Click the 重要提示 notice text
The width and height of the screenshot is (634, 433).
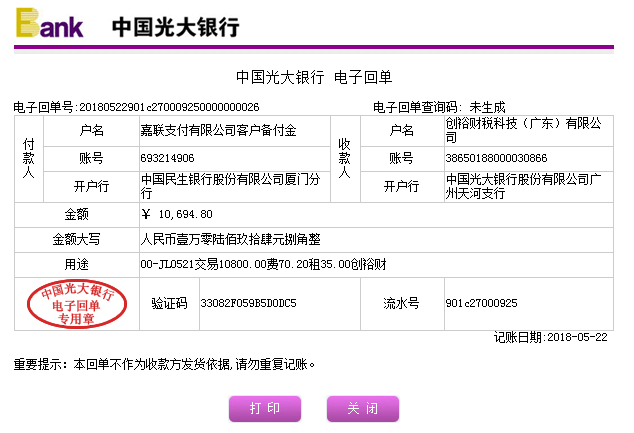(x=164, y=364)
